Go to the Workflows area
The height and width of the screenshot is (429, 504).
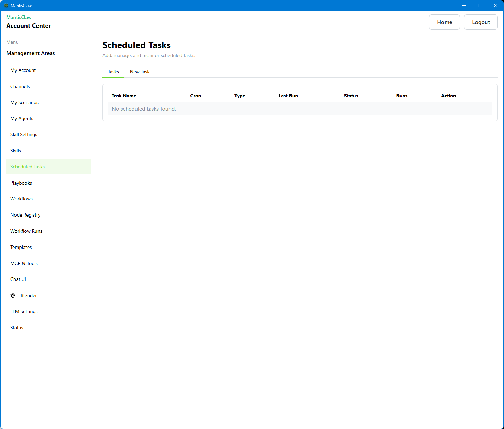21,199
